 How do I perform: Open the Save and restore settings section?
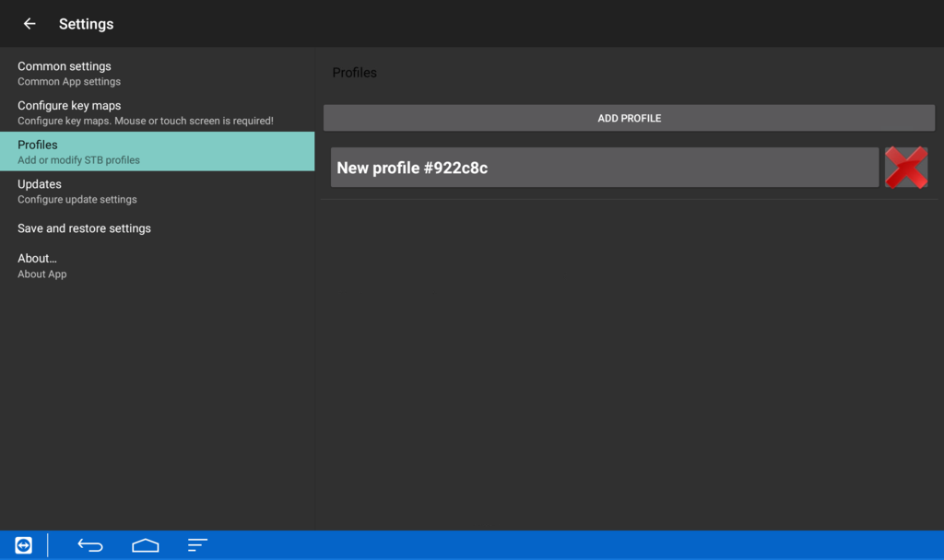point(84,227)
